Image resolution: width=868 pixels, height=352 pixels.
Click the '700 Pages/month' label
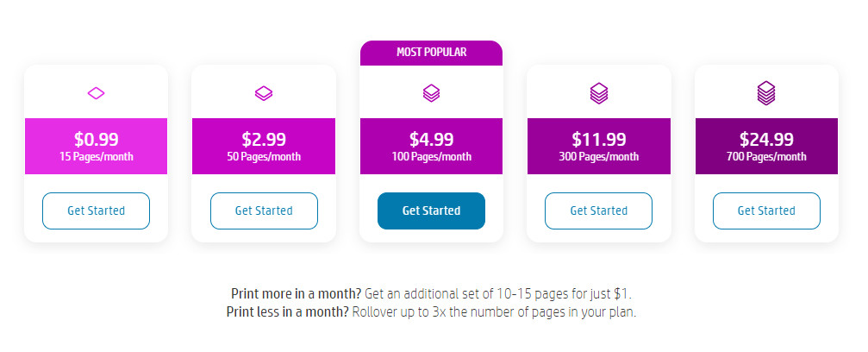tap(766, 156)
